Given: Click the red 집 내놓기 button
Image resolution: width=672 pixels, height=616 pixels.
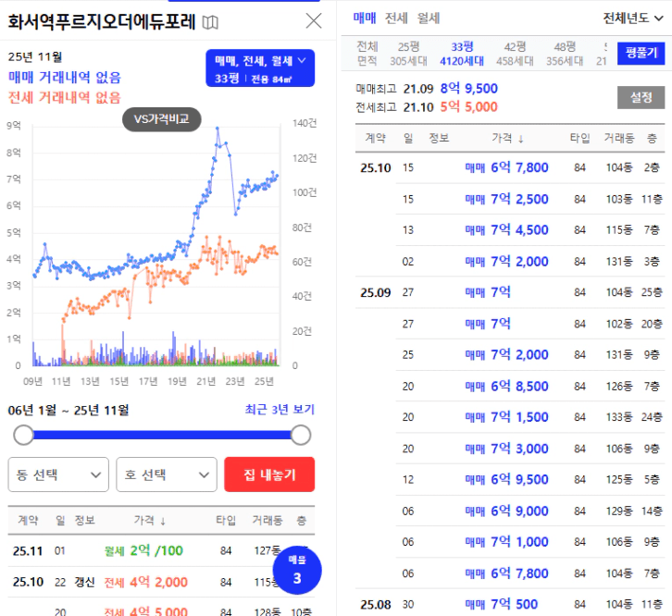Looking at the screenshot, I should (x=269, y=474).
